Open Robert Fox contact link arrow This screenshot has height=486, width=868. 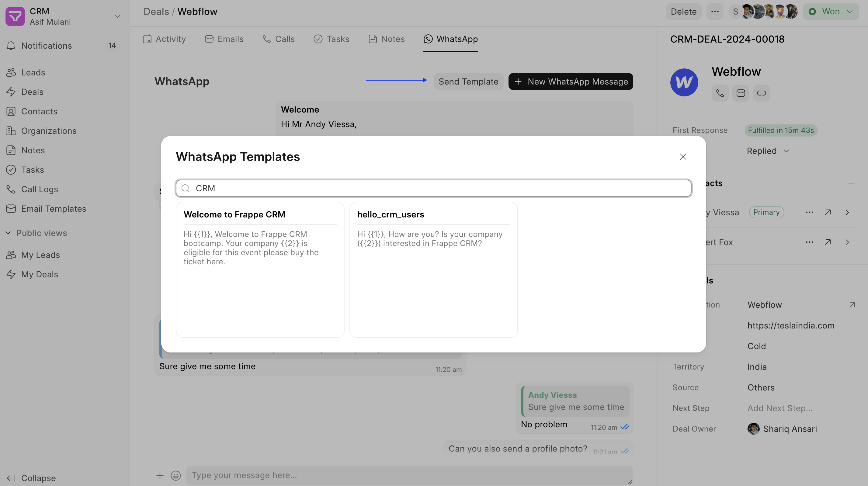click(828, 242)
